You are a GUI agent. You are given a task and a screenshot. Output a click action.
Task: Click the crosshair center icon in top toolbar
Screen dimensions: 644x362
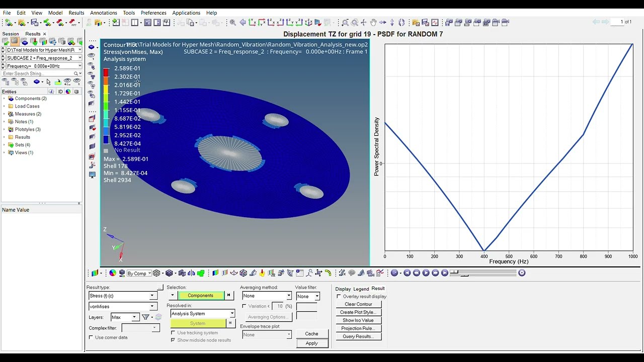pyautogui.click(x=363, y=23)
